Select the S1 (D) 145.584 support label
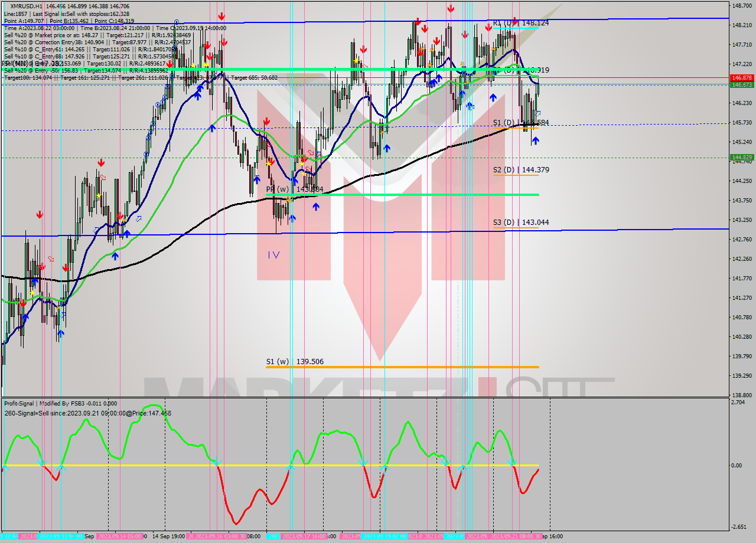 pos(521,123)
